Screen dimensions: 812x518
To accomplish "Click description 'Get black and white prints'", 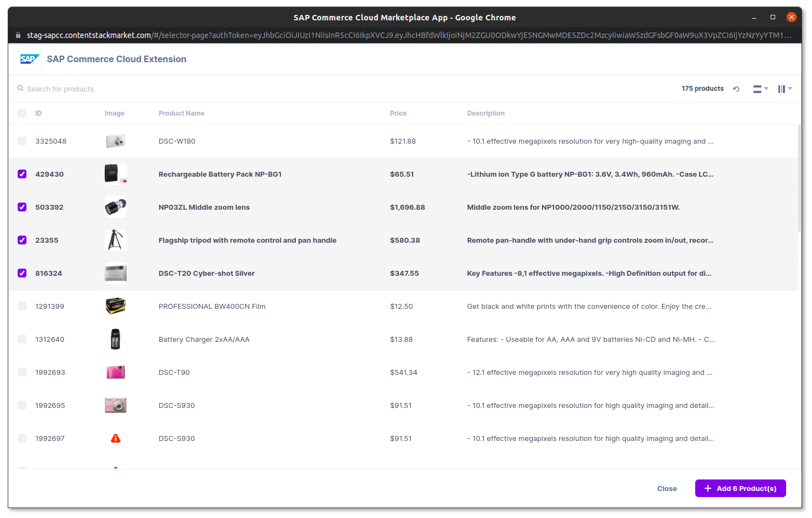I will 589,307.
